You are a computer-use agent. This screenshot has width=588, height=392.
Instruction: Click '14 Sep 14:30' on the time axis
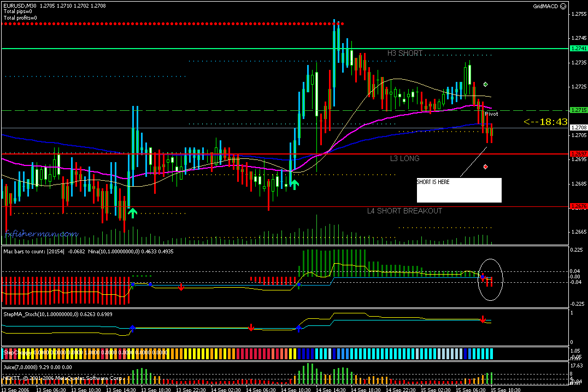tap(331, 390)
